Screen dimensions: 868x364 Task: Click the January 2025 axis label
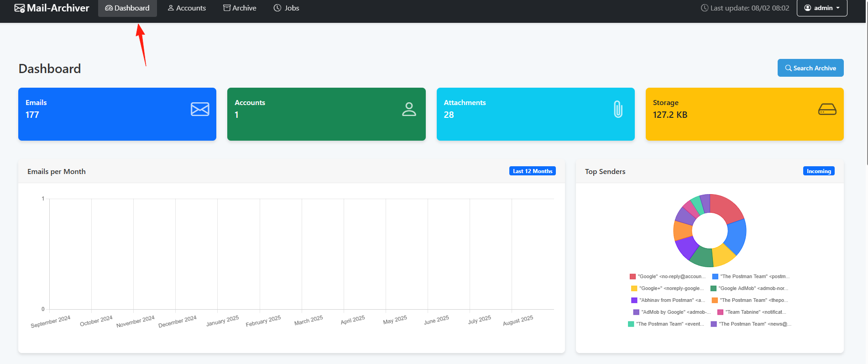pos(223,321)
